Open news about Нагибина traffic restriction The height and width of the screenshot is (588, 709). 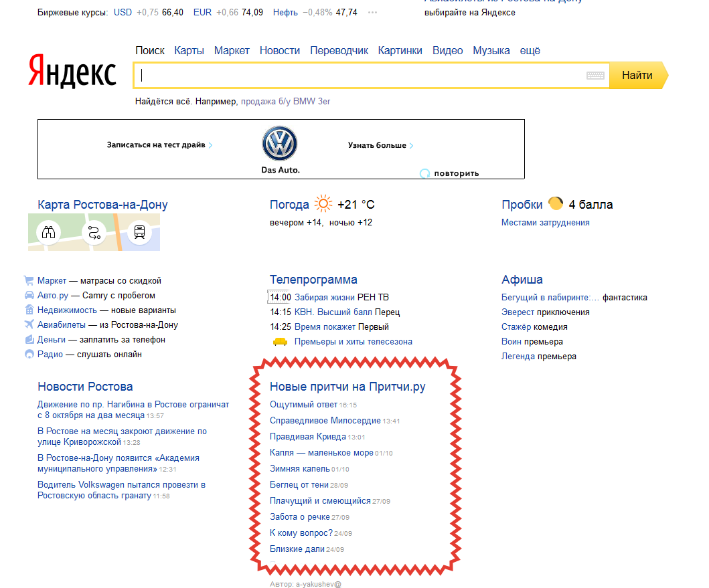pos(133,410)
